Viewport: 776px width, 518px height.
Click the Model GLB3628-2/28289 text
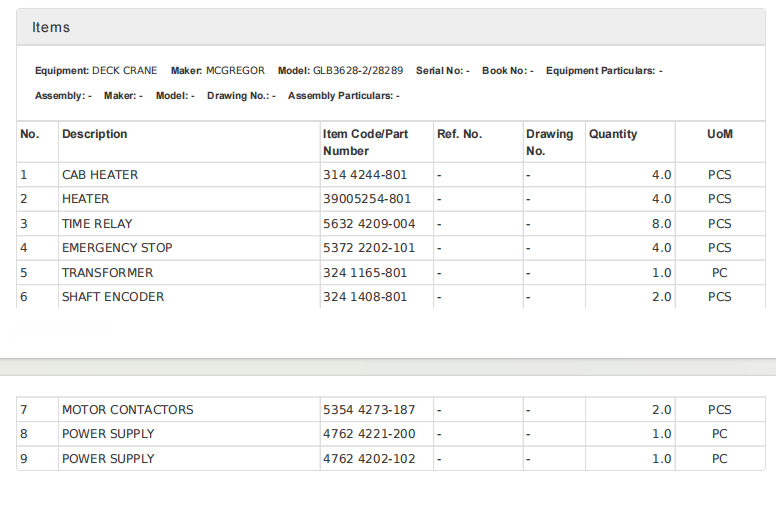click(340, 71)
